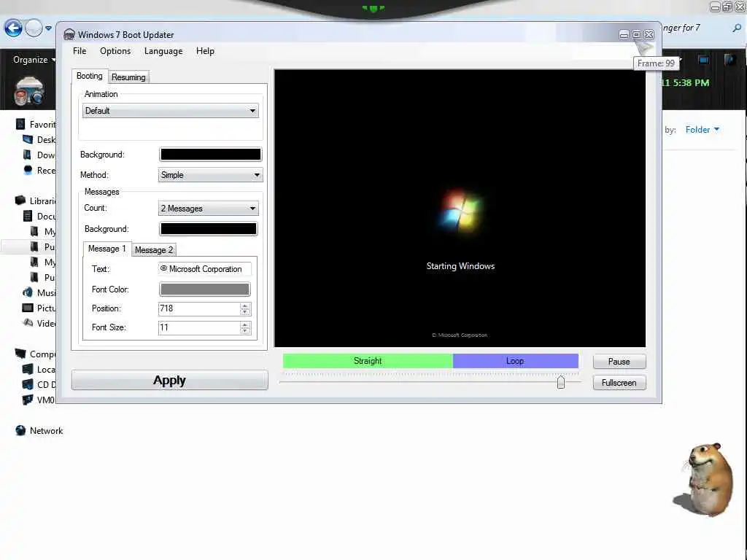Increase the Font Size with up arrow

[245, 324]
